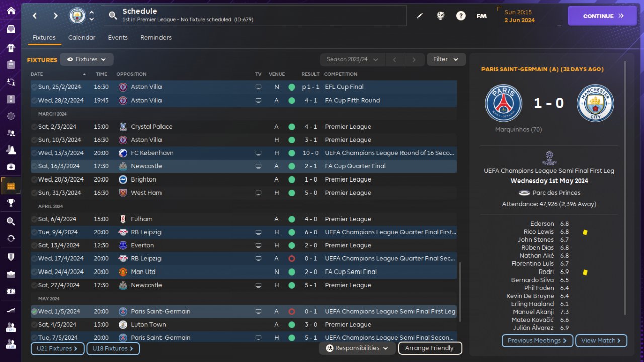Screen dimensions: 644x362
Task: Toggle the tick circle beside Wed, 1/5/2024 PSG
Action: click(34, 312)
